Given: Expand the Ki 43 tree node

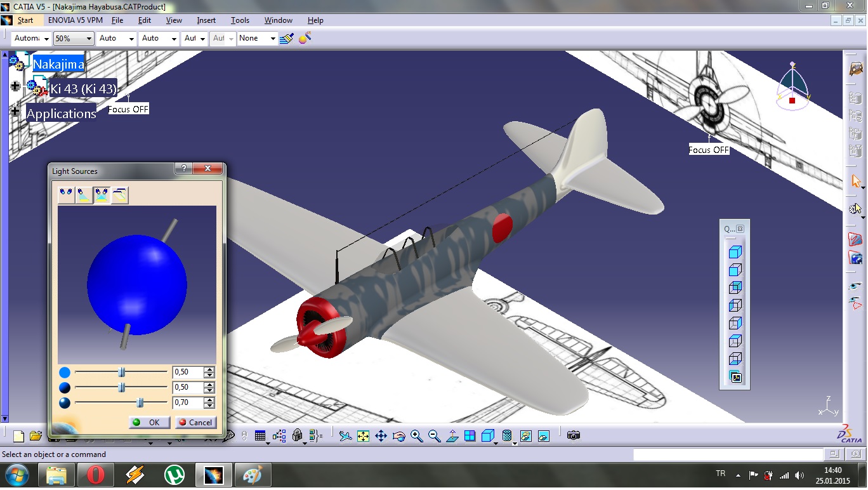Looking at the screenshot, I should [x=16, y=86].
